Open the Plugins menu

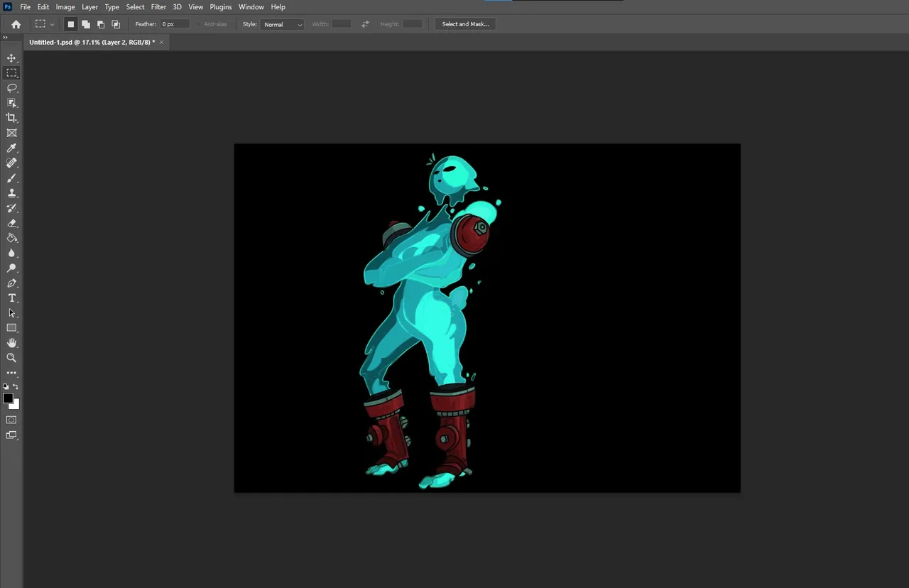[221, 7]
